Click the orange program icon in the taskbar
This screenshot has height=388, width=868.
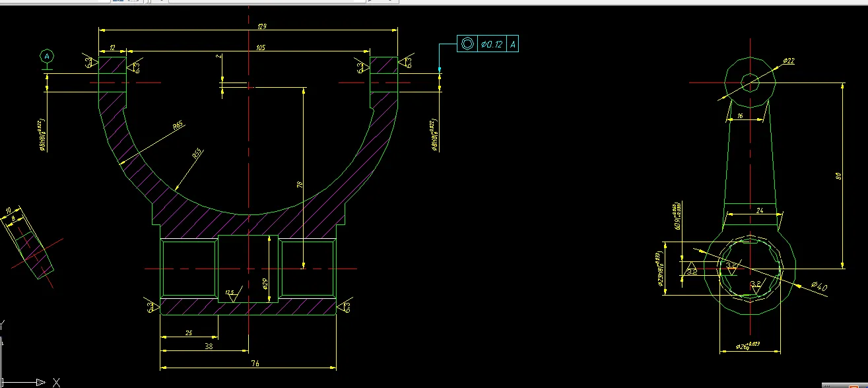[853, 387]
